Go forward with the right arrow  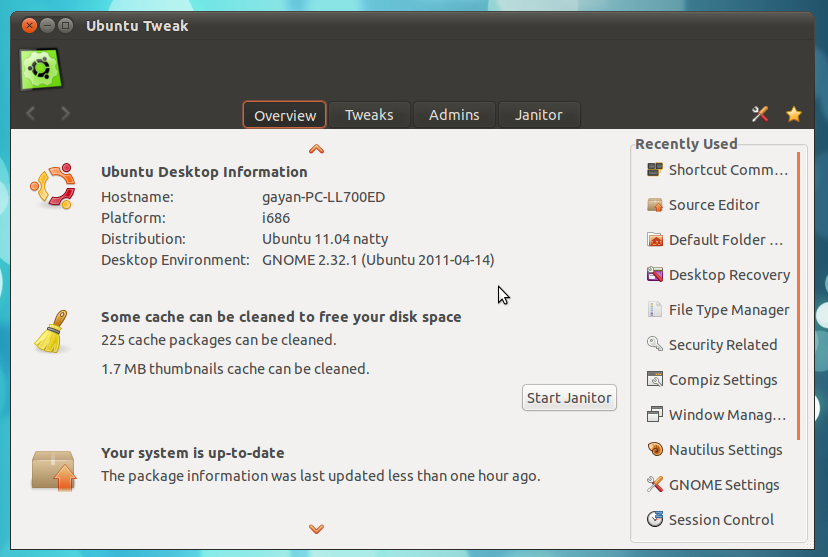click(65, 113)
